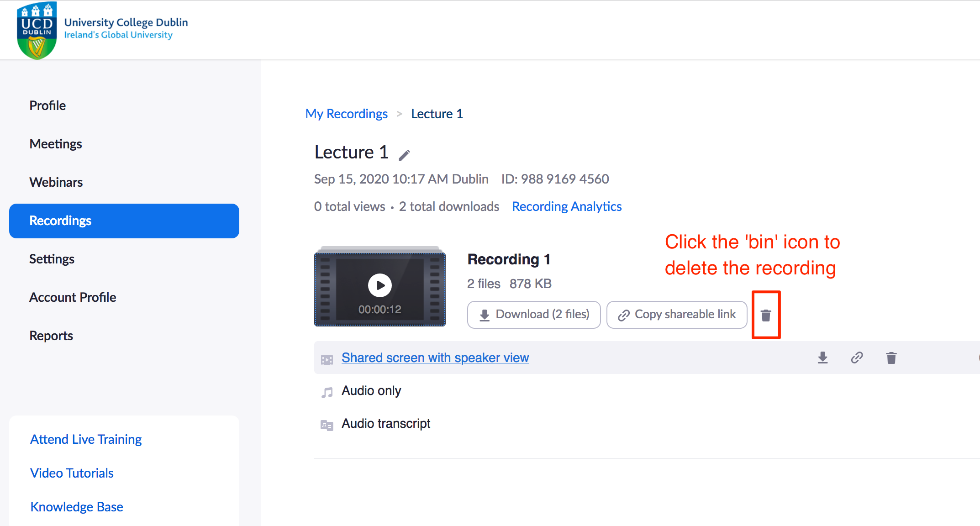Click the 2 total downloads text
The height and width of the screenshot is (526, 980).
pos(449,206)
